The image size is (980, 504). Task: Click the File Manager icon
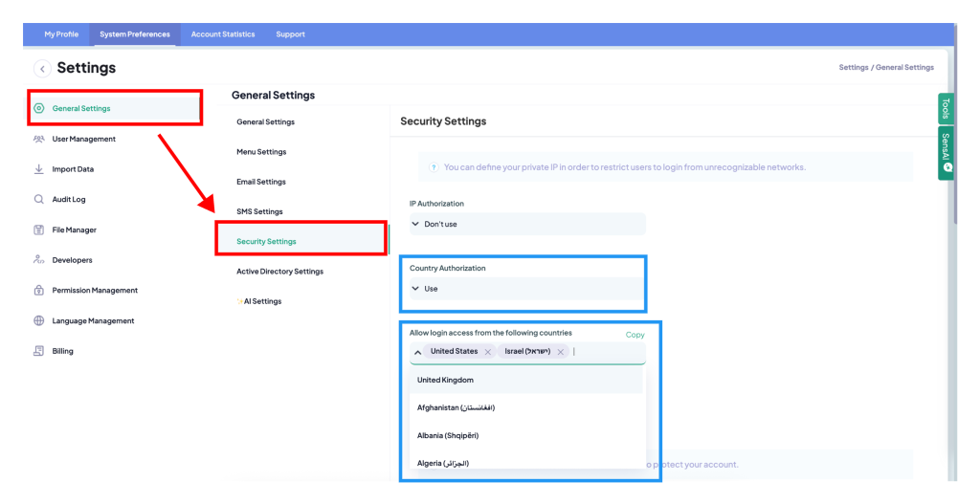(38, 230)
